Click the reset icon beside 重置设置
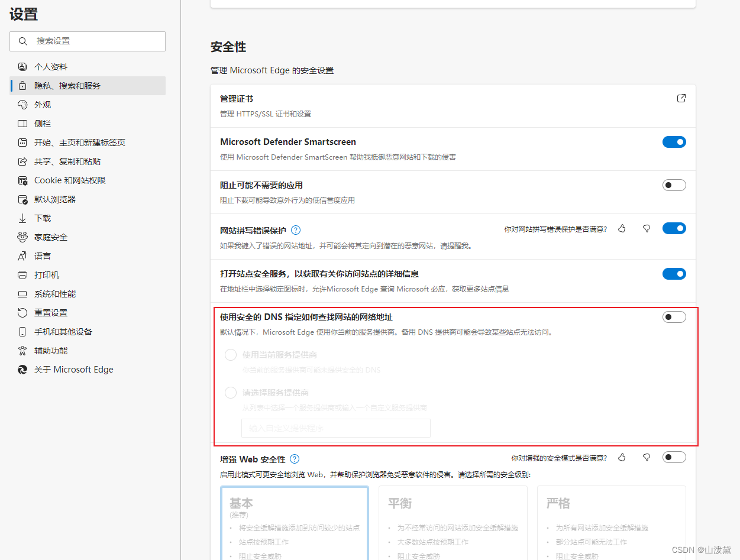The image size is (740, 560). [22, 313]
